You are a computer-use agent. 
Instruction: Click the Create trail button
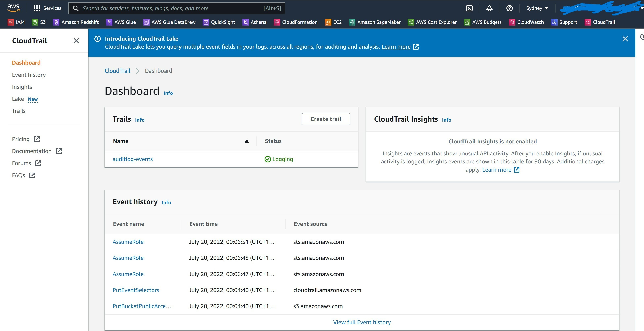point(325,119)
